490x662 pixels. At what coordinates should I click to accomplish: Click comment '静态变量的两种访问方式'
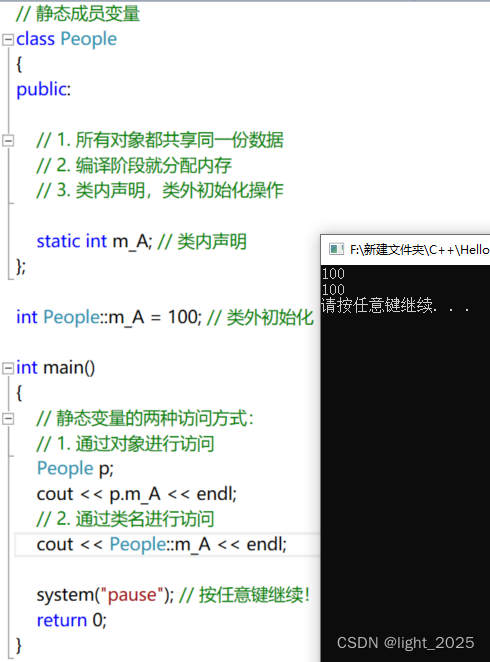pos(145,418)
